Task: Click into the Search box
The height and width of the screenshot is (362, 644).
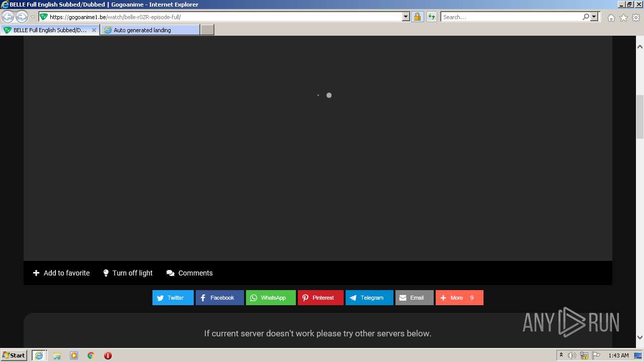Action: (x=511, y=17)
